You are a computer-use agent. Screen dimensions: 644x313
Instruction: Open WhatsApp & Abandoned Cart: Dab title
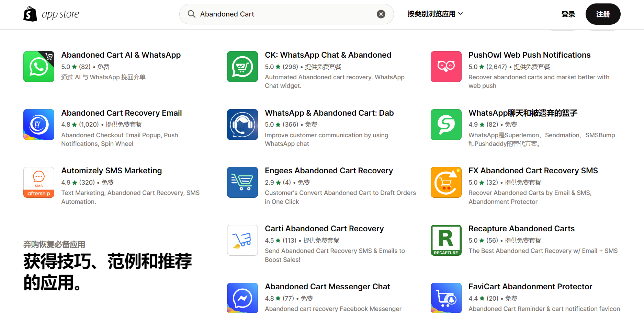coord(329,113)
